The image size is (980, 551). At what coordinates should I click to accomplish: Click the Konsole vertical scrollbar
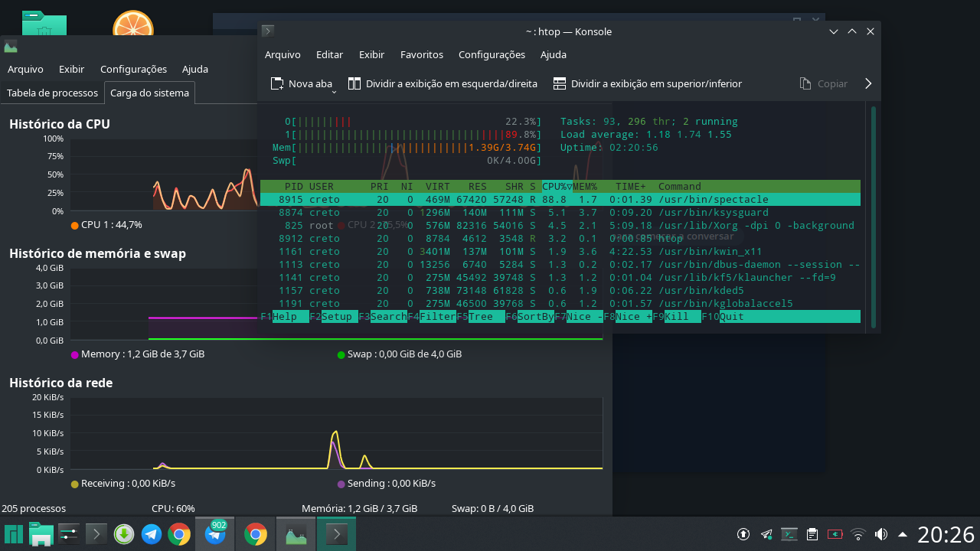(874, 217)
